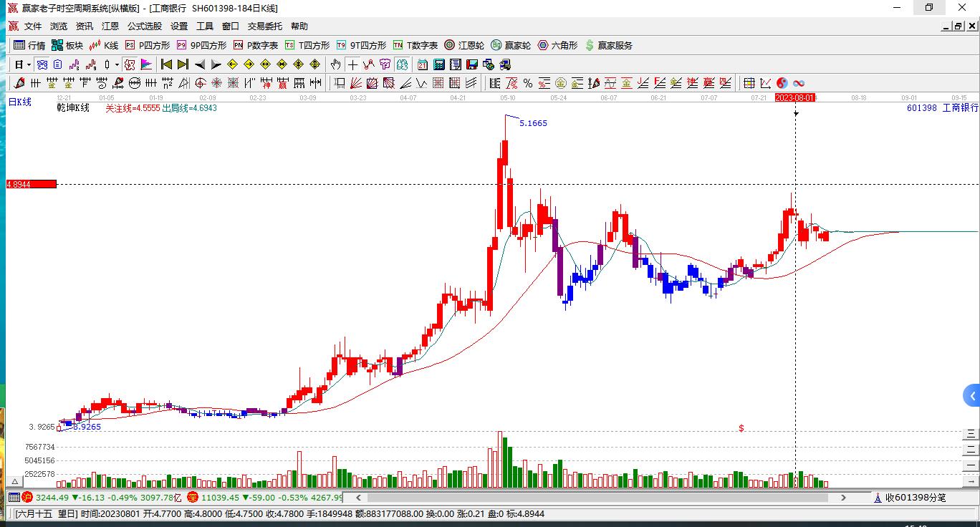The image size is (980, 527).
Task: Click the 出局线=4.6343 indicator label
Action: [x=189, y=108]
